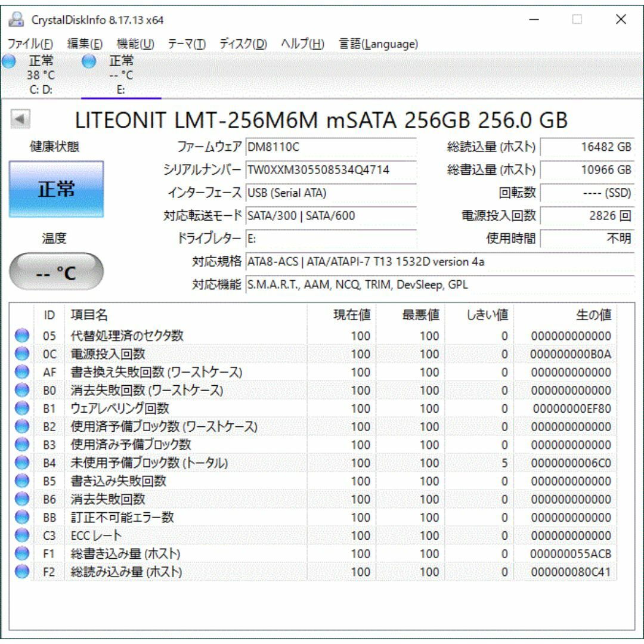This screenshot has width=644, height=644.
Task: Select the 代替処理済のセクタ数 row name
Action: 127,336
